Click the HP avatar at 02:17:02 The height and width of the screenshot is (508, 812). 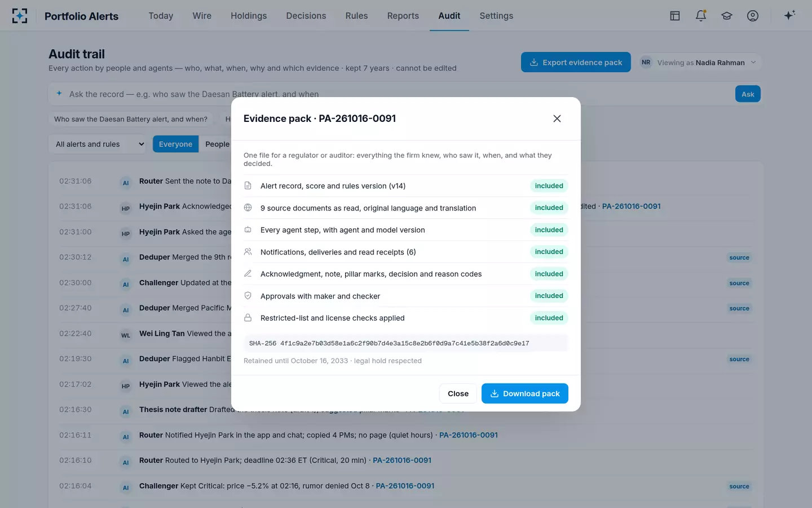[x=126, y=386]
